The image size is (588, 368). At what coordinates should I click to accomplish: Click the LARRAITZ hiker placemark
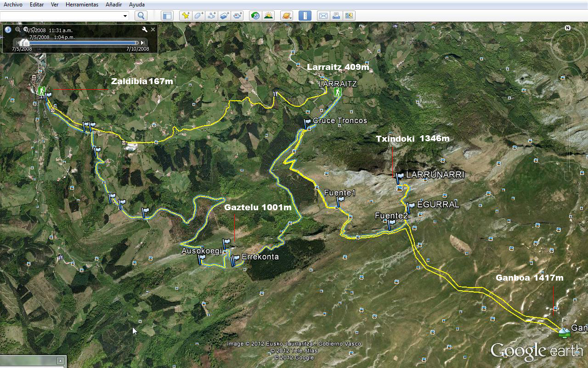click(338, 92)
